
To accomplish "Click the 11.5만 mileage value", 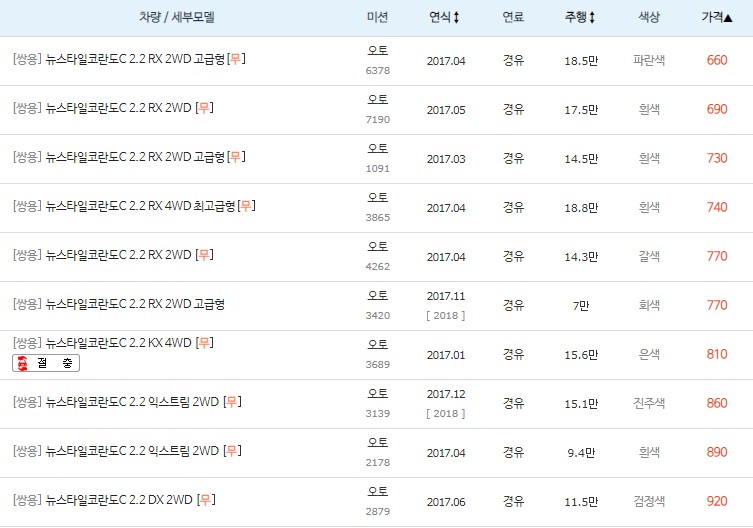I will [581, 502].
